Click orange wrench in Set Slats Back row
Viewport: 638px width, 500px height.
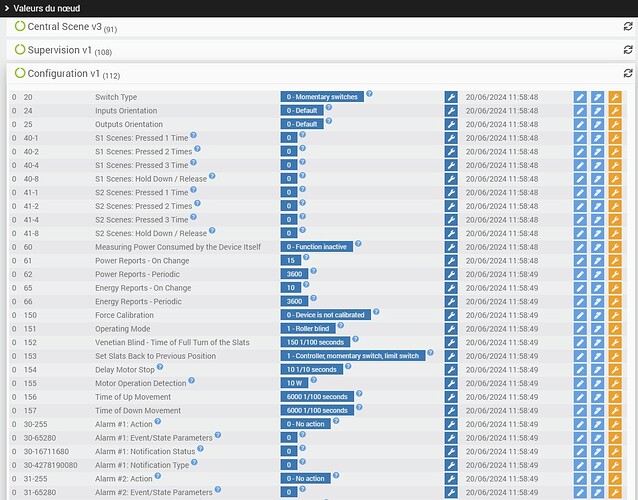pos(615,356)
